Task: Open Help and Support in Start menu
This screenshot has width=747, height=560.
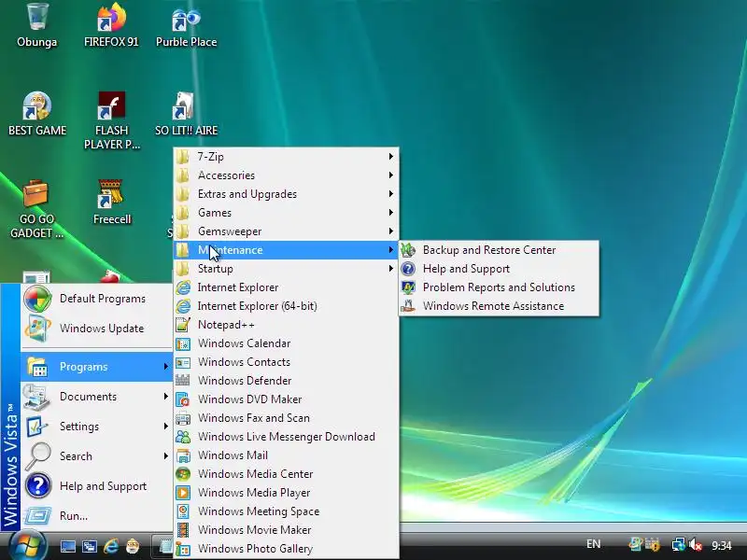Action: click(x=96, y=486)
